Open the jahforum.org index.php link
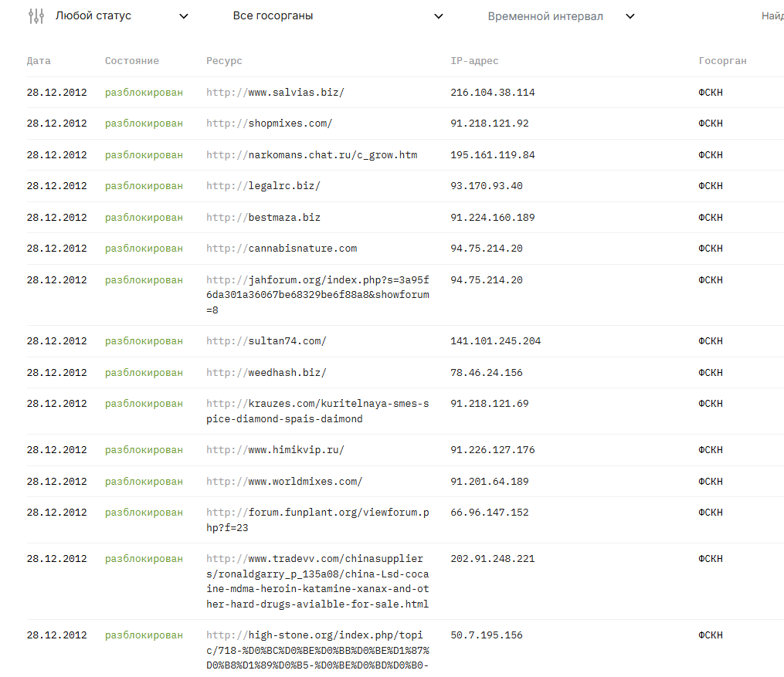784x677 pixels. (317, 295)
